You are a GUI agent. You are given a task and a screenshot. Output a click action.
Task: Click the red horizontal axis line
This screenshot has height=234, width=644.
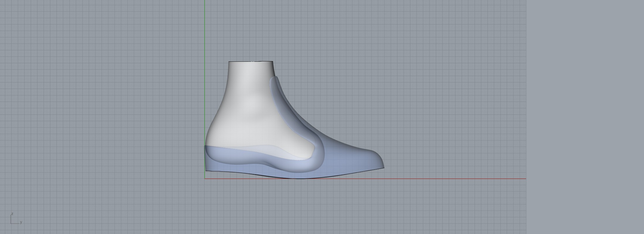pos(439,178)
